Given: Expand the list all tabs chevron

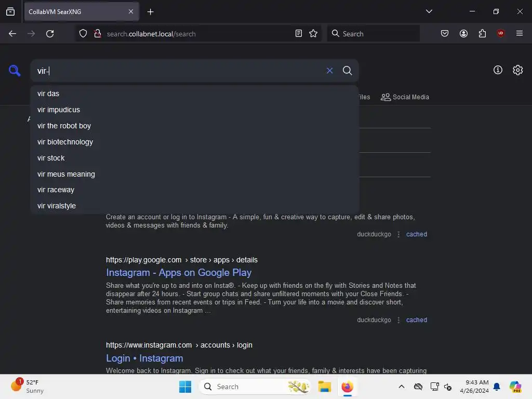Looking at the screenshot, I should click(429, 11).
